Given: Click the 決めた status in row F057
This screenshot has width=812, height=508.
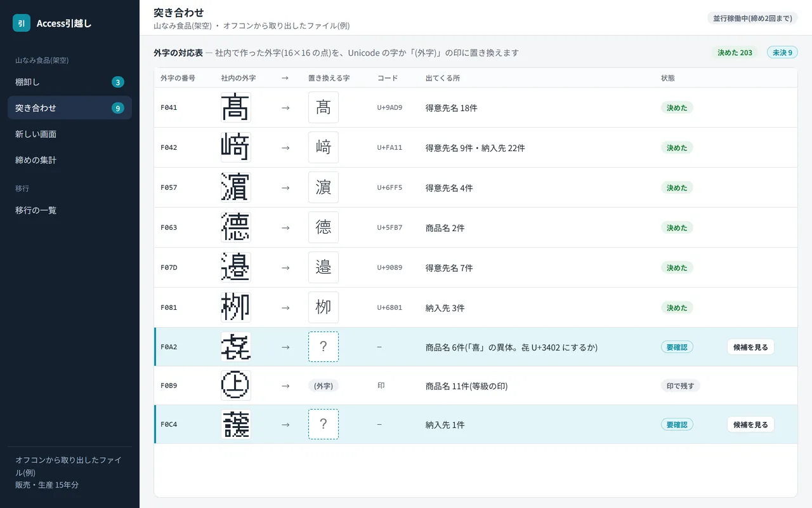Looking at the screenshot, I should pyautogui.click(x=677, y=188).
